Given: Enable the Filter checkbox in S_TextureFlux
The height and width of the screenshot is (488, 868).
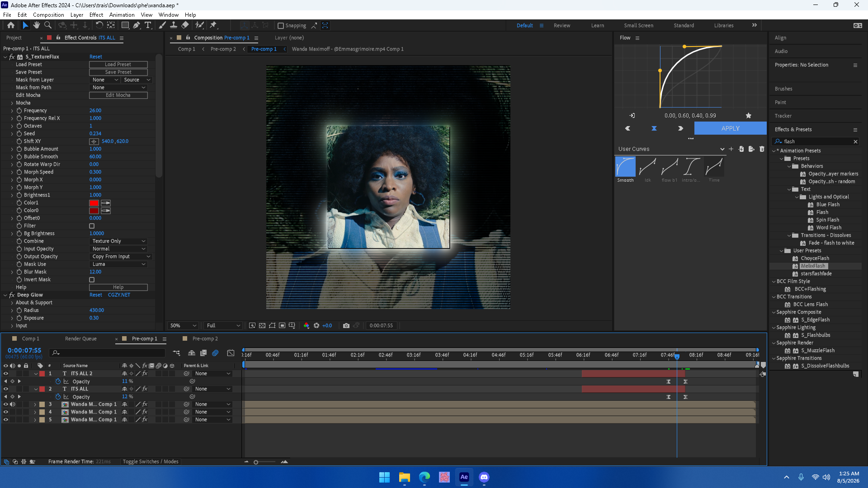Looking at the screenshot, I should tap(92, 226).
